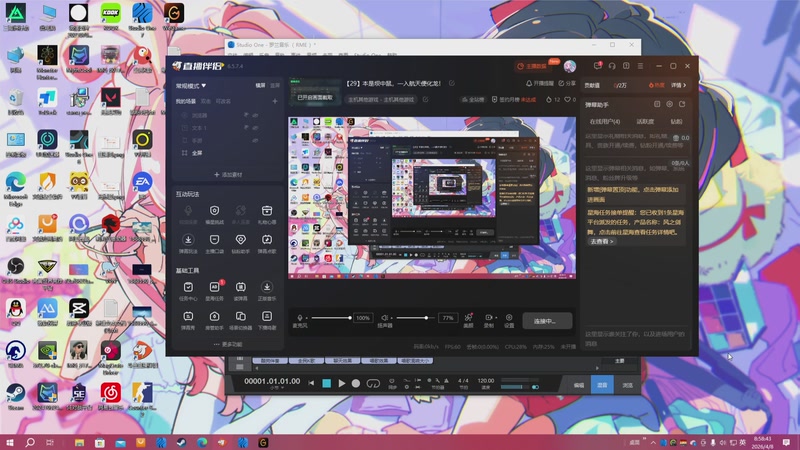
Task: Click the speaker icon beside 77% slider
Action: pyautogui.click(x=384, y=318)
